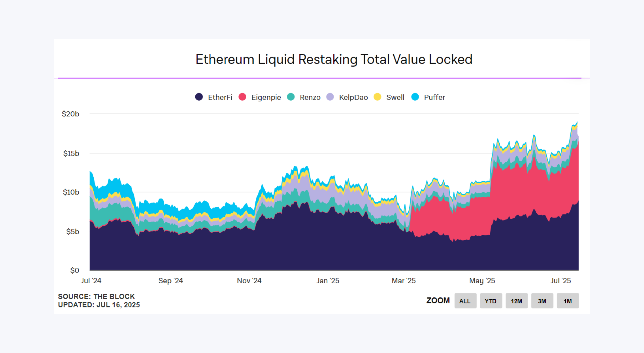Click the ZOOM label
Image resolution: width=644 pixels, height=353 pixels.
pyautogui.click(x=438, y=300)
